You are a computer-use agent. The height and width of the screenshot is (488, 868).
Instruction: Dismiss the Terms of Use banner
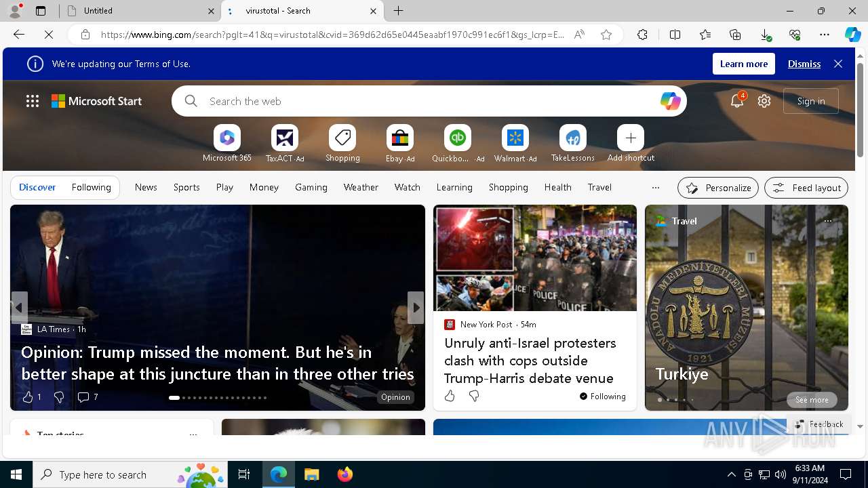point(804,64)
